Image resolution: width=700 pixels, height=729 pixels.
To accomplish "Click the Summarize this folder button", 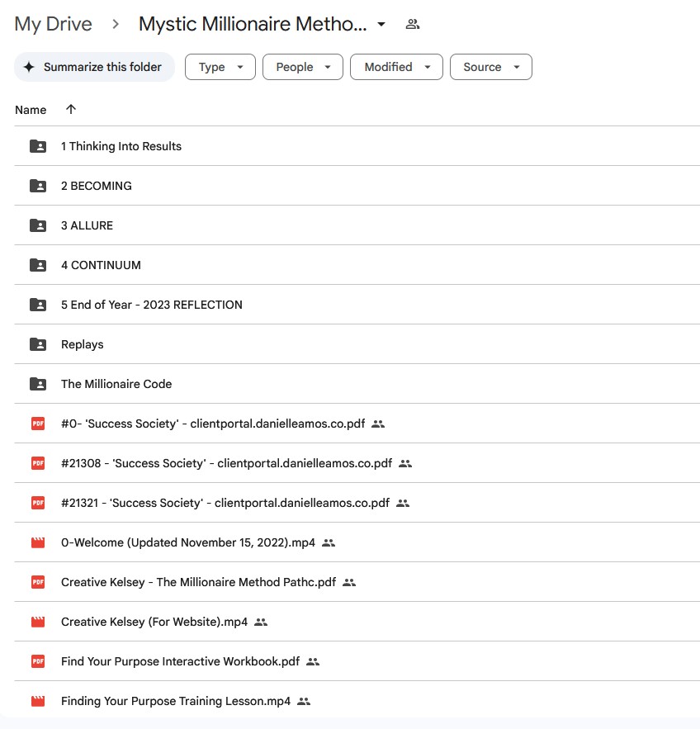I will tap(94, 67).
